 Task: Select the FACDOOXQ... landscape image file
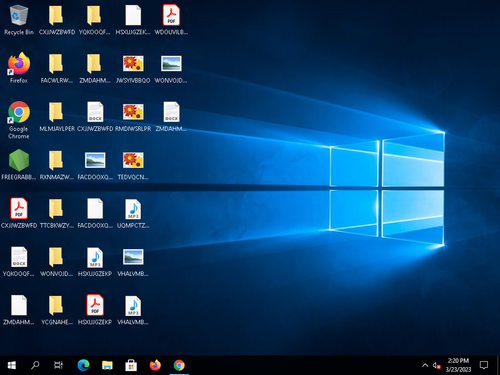point(95,165)
